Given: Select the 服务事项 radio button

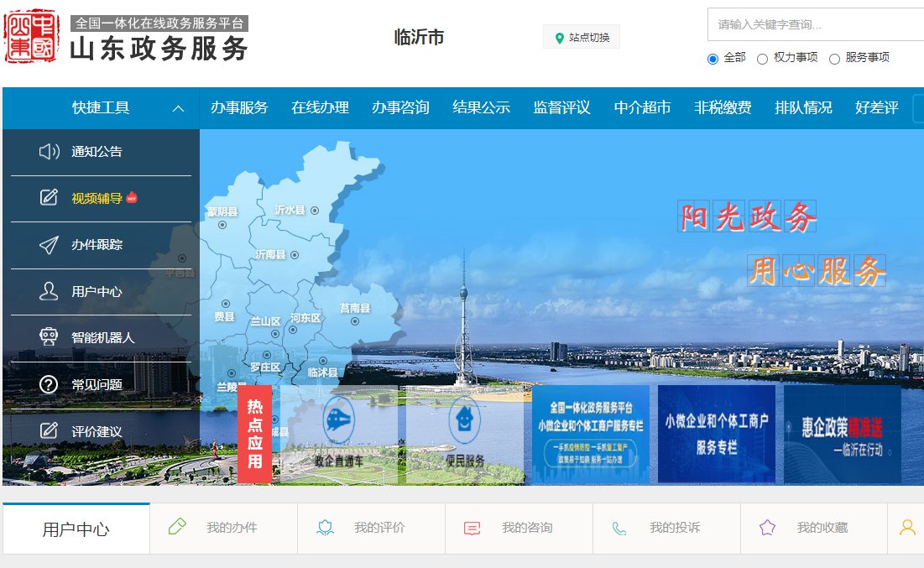Looking at the screenshot, I should 834,59.
